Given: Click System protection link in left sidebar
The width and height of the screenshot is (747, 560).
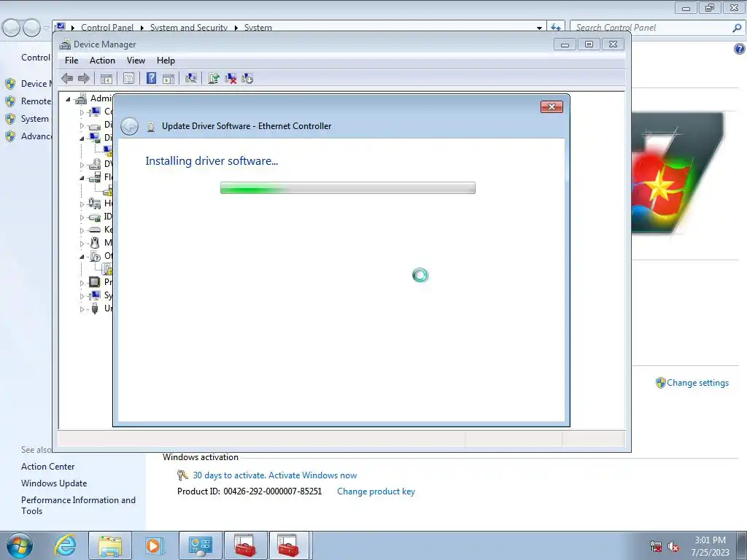Looking at the screenshot, I should click(x=35, y=119).
